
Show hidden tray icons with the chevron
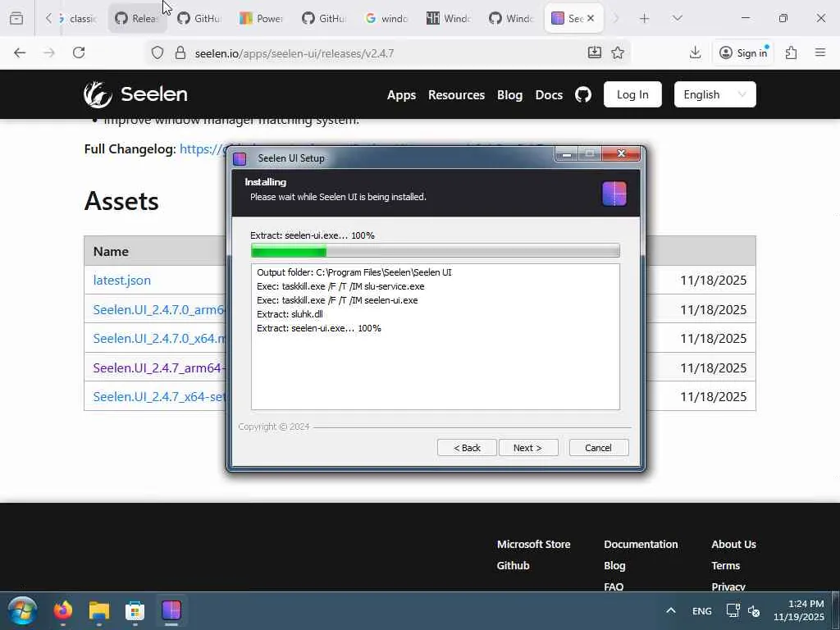click(671, 610)
